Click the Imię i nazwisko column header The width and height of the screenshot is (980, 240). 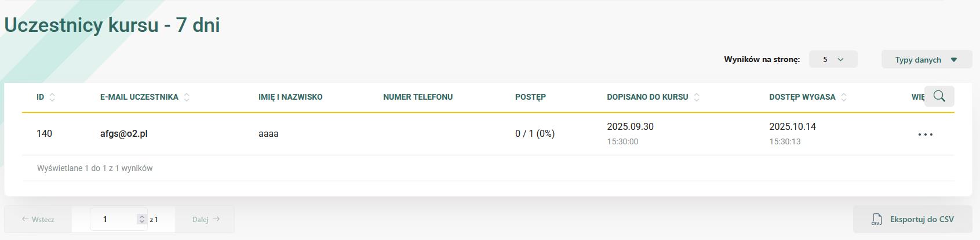pyautogui.click(x=290, y=97)
